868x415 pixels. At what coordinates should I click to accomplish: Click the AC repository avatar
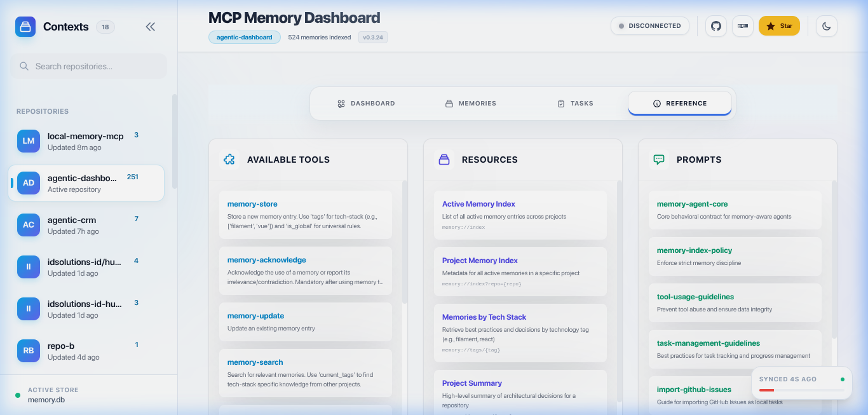[29, 225]
